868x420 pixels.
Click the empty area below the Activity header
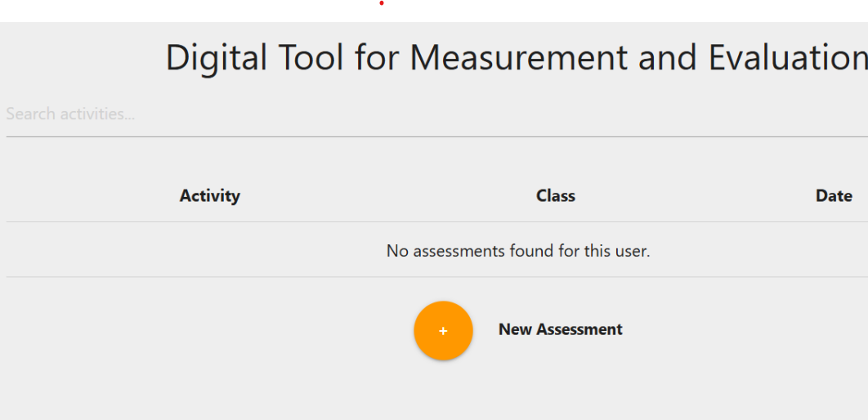[x=210, y=250]
